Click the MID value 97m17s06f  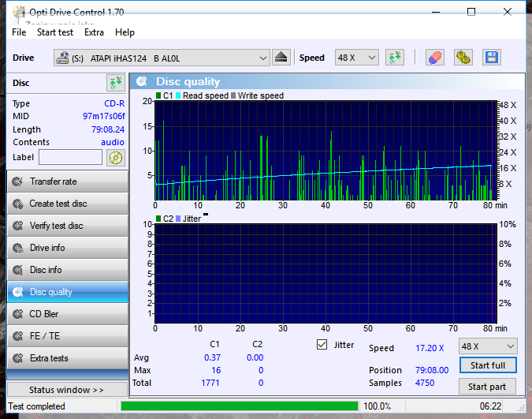tap(104, 116)
